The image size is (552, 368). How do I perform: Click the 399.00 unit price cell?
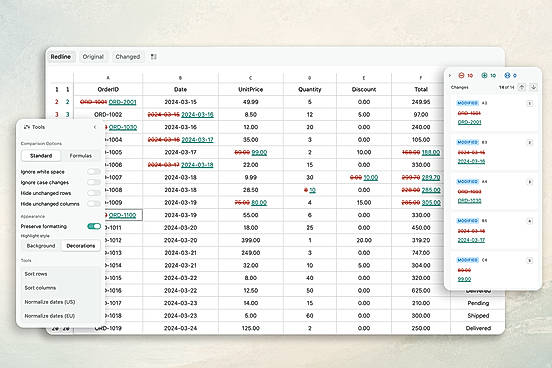click(x=250, y=240)
